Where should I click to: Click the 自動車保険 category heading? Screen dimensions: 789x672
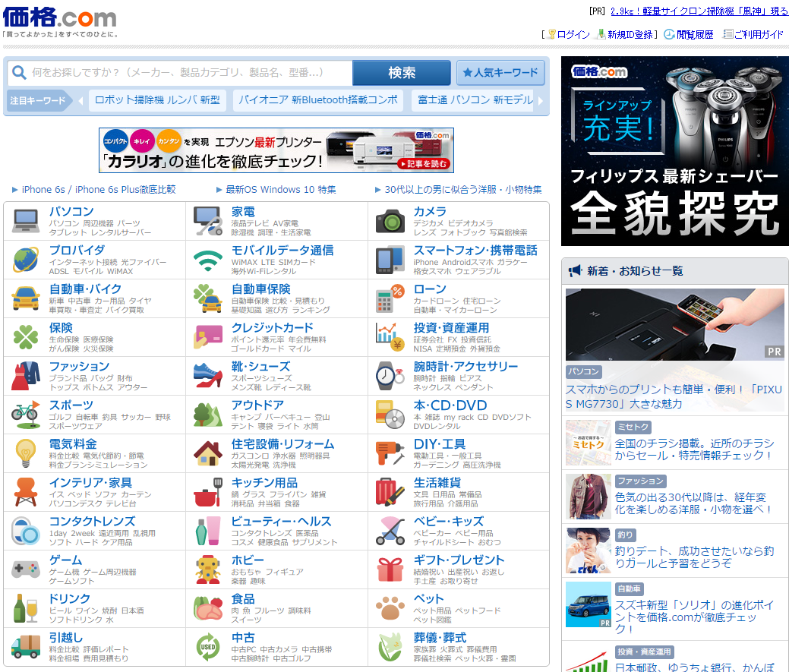tap(260, 289)
